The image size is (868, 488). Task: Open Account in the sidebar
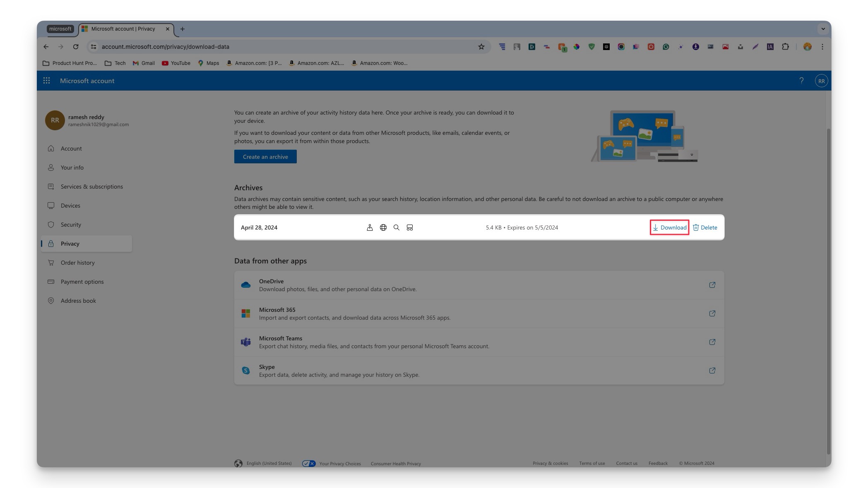click(x=86, y=148)
